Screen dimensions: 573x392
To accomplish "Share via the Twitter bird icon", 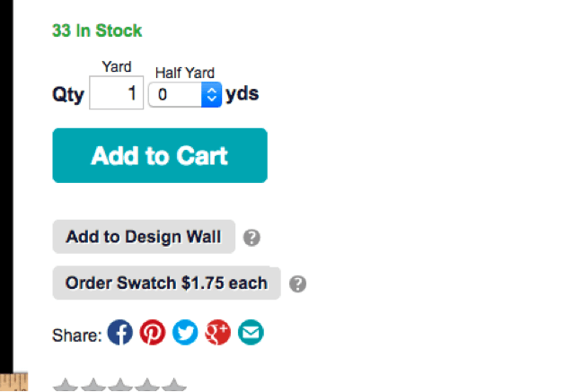I will click(x=185, y=332).
